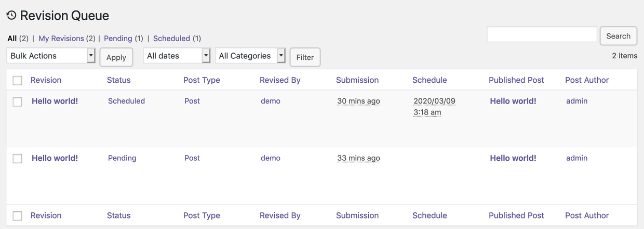Viewport: 644px width, 229px height.
Task: Select all revisions using header checkbox
Action: (x=18, y=81)
